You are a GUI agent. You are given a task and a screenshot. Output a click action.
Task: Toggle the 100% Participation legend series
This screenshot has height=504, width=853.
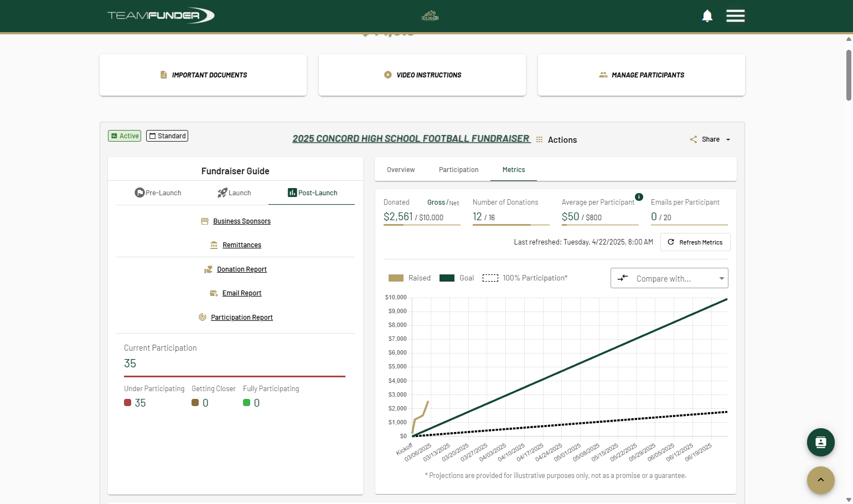coord(525,278)
